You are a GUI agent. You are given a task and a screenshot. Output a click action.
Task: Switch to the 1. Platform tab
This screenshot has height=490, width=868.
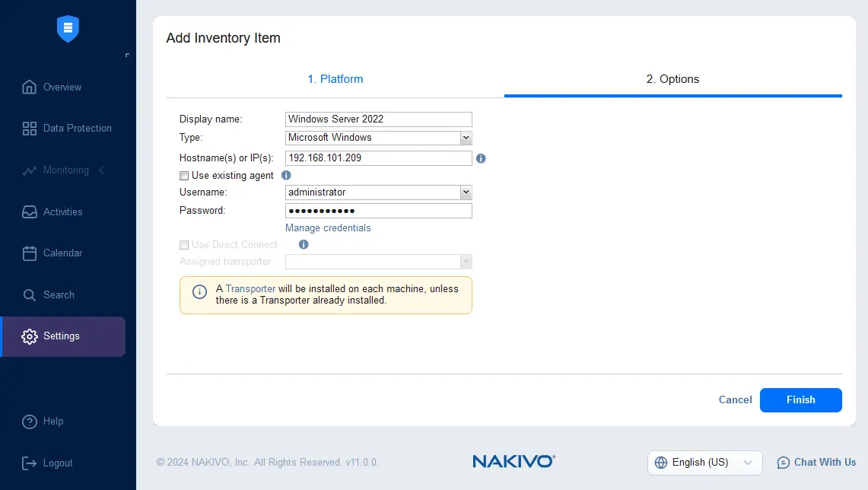pos(335,79)
